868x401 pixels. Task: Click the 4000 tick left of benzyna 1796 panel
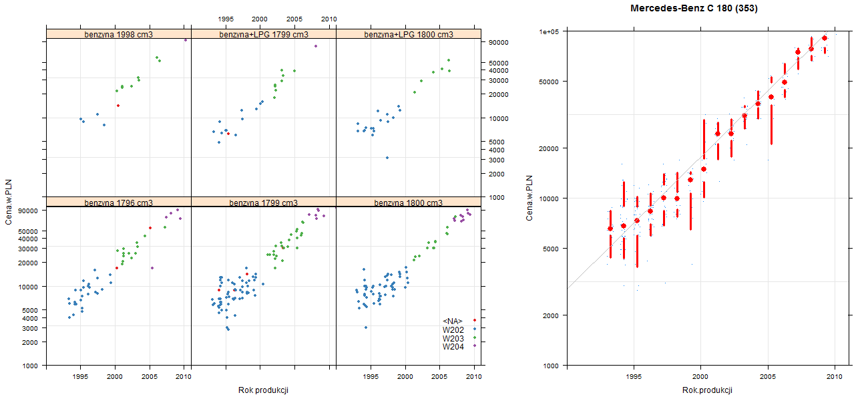coord(31,318)
